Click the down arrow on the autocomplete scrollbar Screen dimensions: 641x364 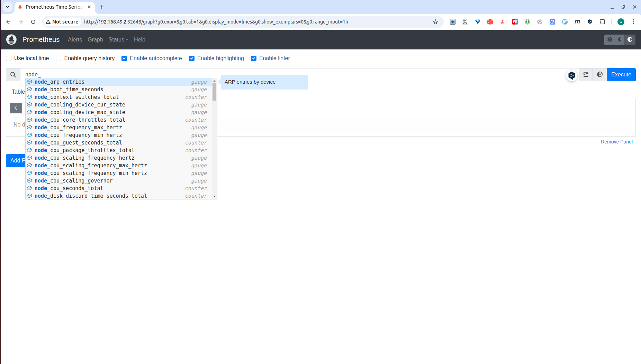pyautogui.click(x=215, y=196)
